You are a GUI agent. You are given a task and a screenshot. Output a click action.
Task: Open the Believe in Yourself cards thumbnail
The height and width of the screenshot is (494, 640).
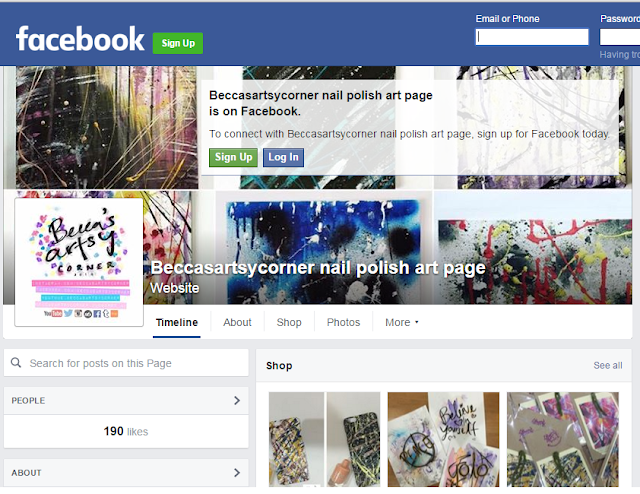coord(443,439)
